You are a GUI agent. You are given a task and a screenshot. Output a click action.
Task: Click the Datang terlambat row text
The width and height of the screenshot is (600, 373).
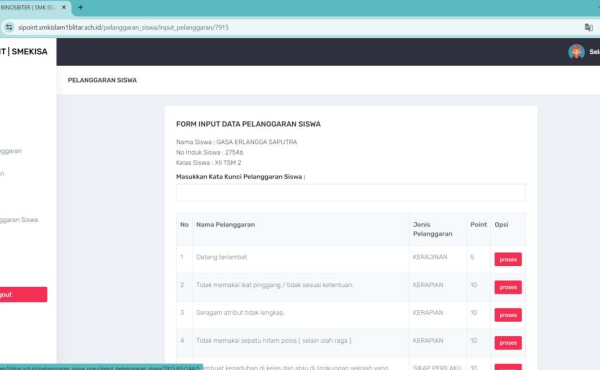coord(222,257)
